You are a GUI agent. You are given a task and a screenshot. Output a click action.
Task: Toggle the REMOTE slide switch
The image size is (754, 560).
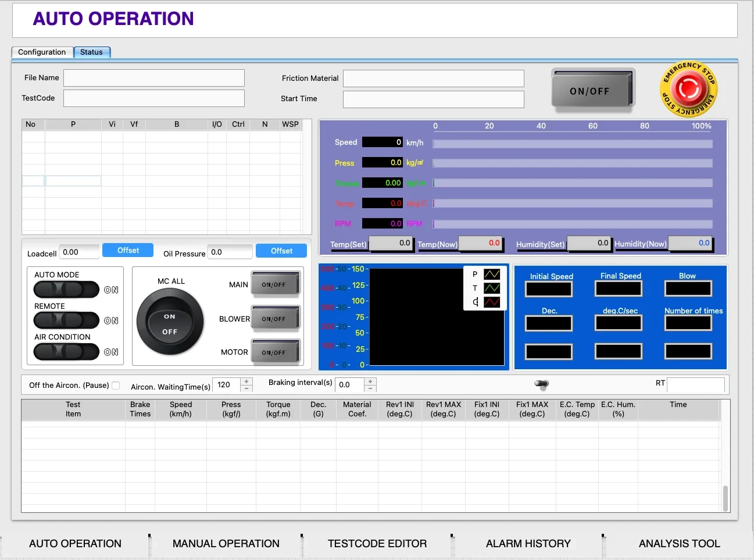click(x=66, y=320)
